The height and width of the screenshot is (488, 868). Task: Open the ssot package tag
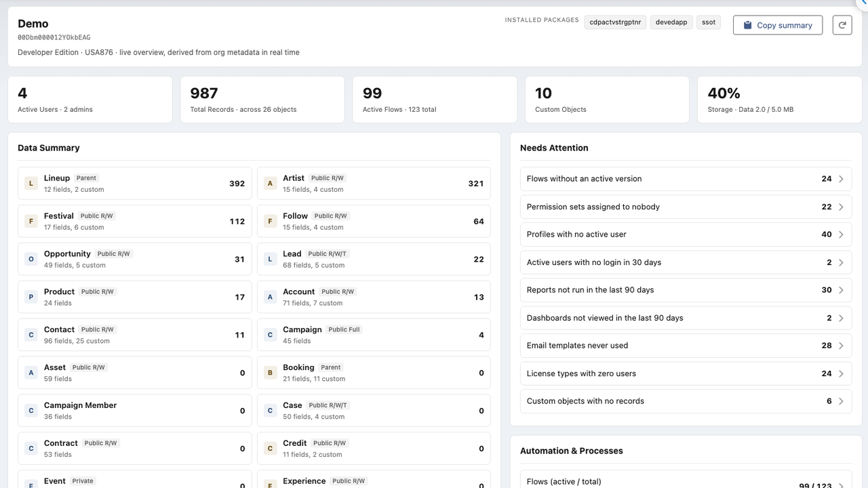(709, 22)
